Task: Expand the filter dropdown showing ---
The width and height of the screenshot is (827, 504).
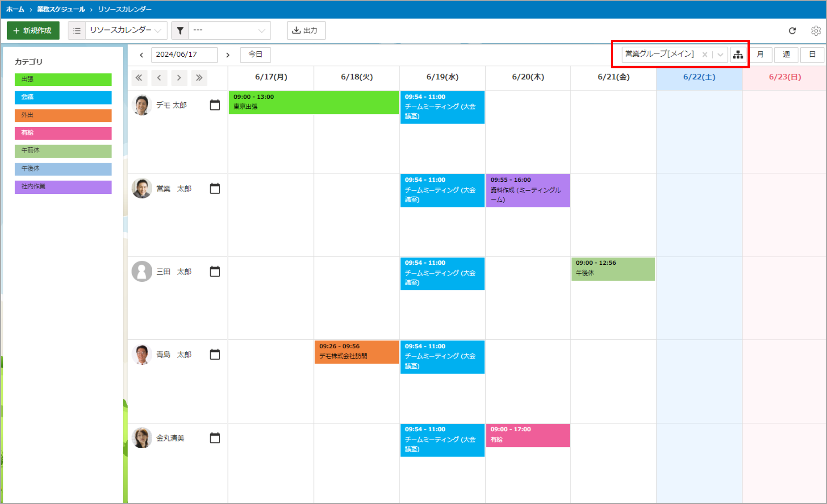Action: coord(230,30)
